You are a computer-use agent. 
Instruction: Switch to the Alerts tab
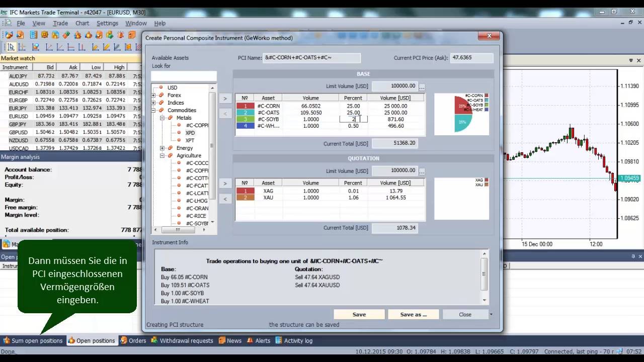coord(259,340)
